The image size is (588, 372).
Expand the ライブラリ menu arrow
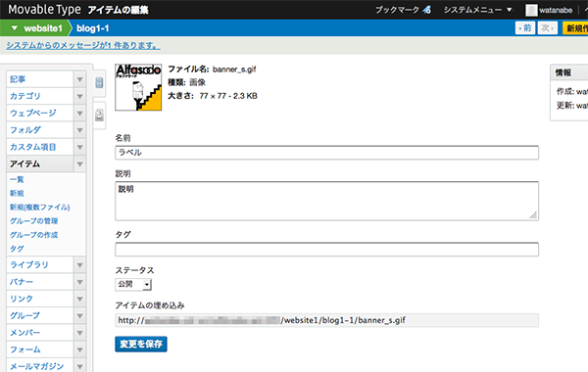pos(79,265)
